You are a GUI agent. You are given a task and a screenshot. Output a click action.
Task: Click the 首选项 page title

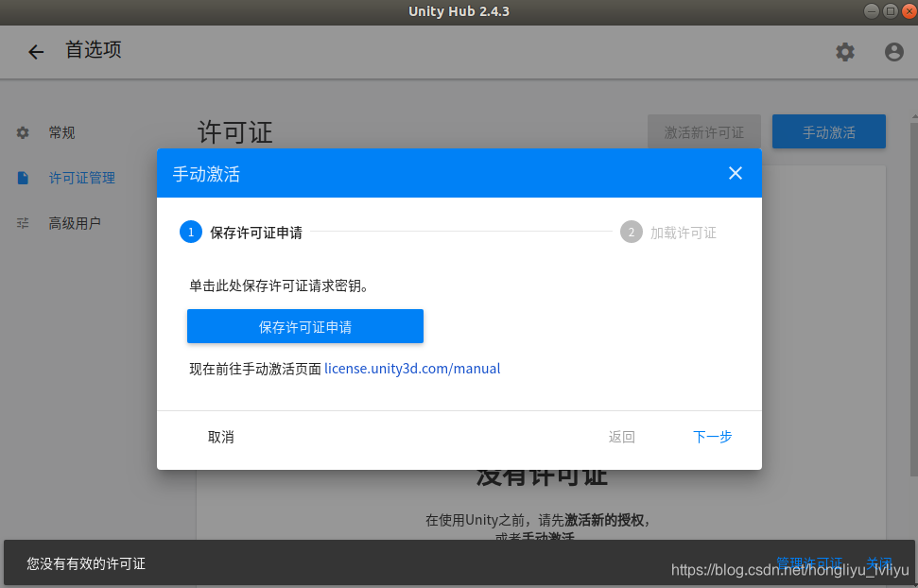point(93,50)
